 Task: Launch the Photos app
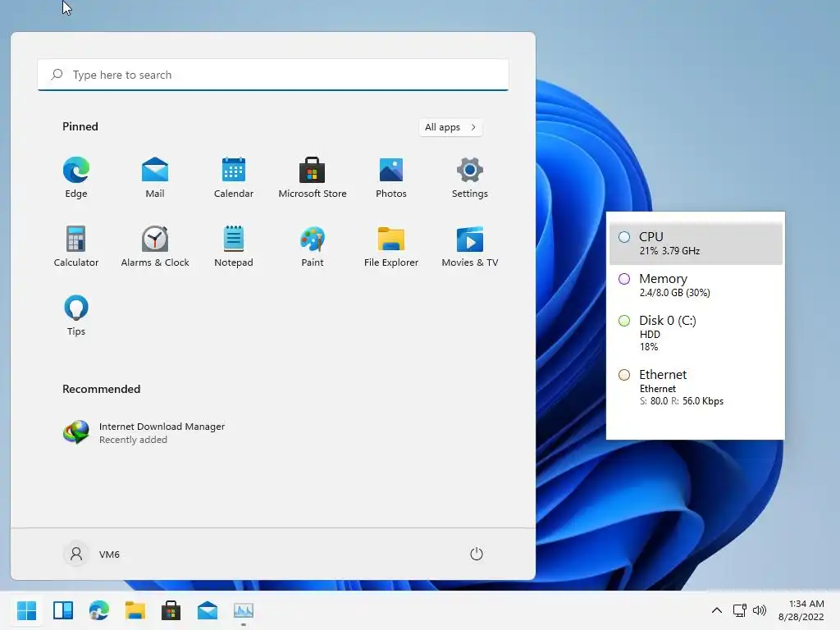click(x=391, y=177)
